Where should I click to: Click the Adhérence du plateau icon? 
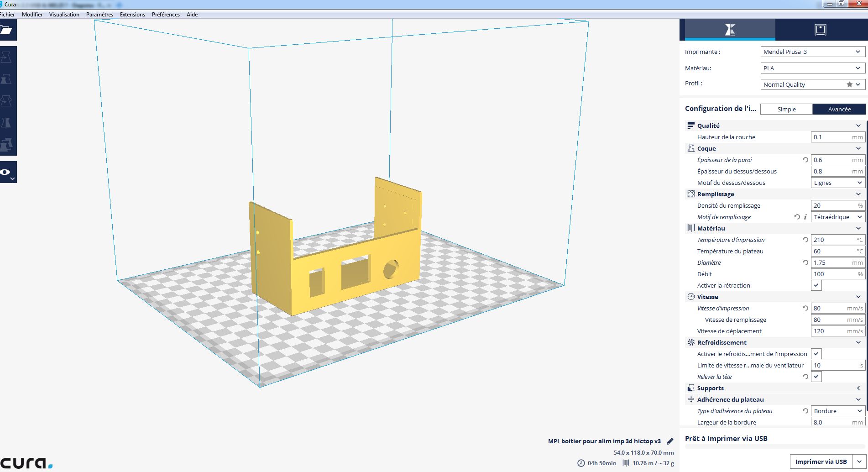point(691,399)
